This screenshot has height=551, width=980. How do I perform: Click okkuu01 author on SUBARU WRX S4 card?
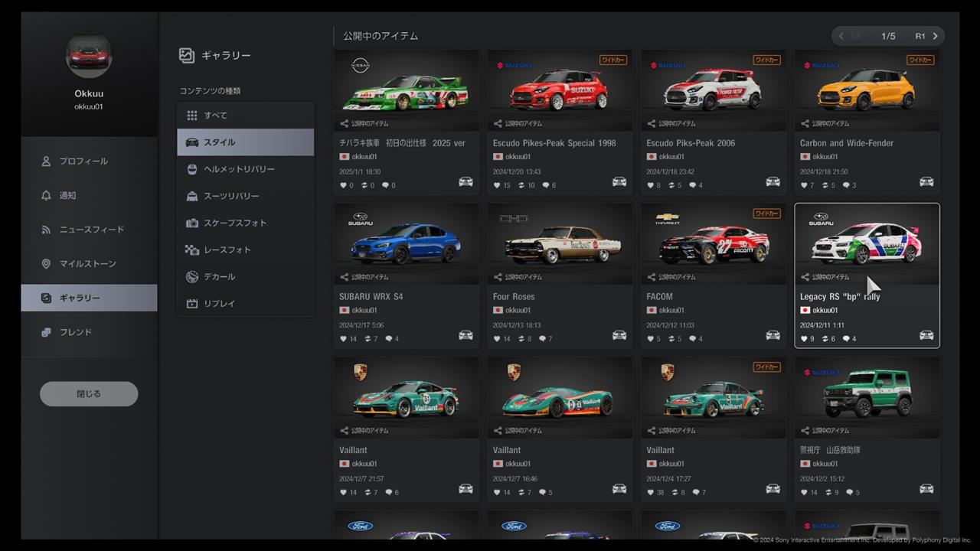click(x=364, y=310)
